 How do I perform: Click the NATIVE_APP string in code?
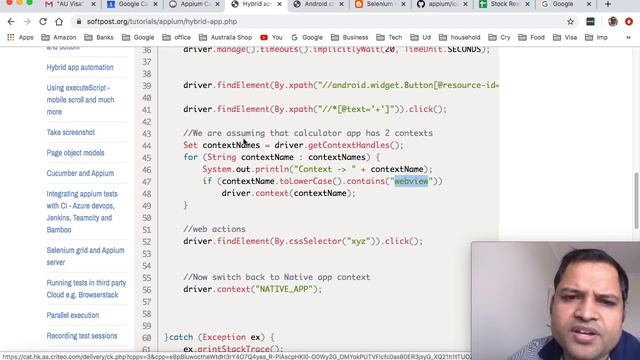(x=284, y=289)
